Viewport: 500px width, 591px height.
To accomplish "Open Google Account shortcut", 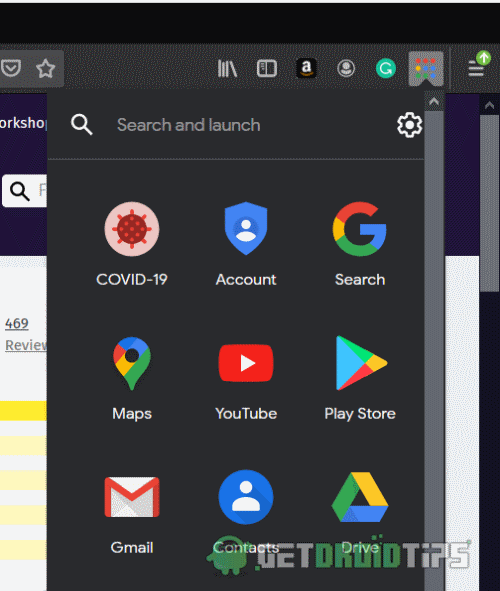I will (246, 244).
